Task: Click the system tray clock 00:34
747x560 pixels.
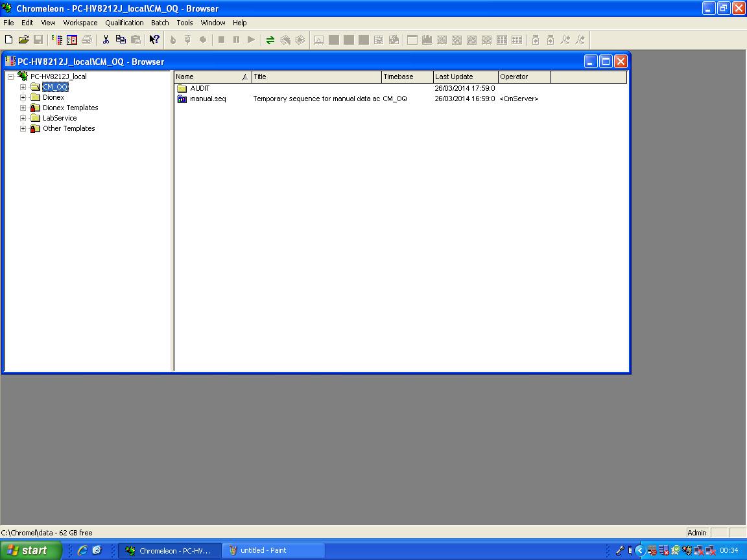Action: pos(729,550)
